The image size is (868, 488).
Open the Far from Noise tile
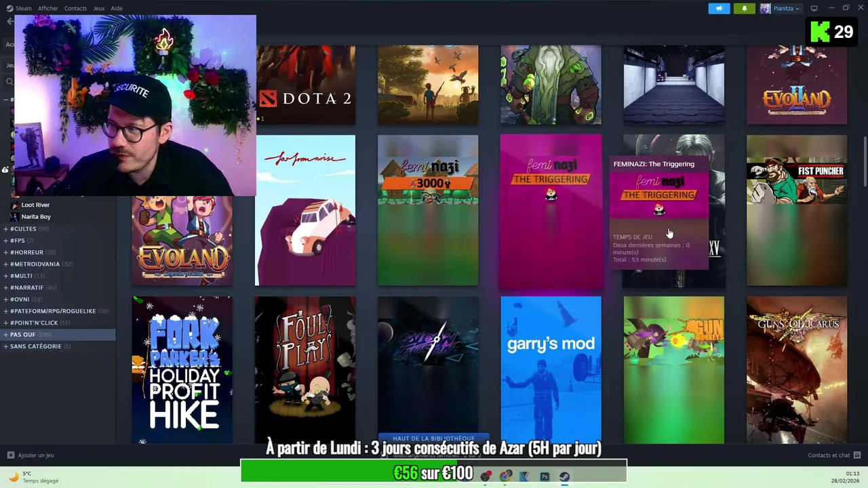coord(305,210)
